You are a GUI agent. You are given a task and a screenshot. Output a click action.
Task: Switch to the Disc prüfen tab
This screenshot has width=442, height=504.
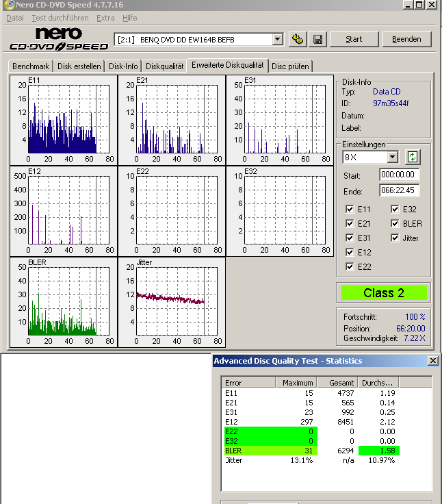(x=291, y=66)
